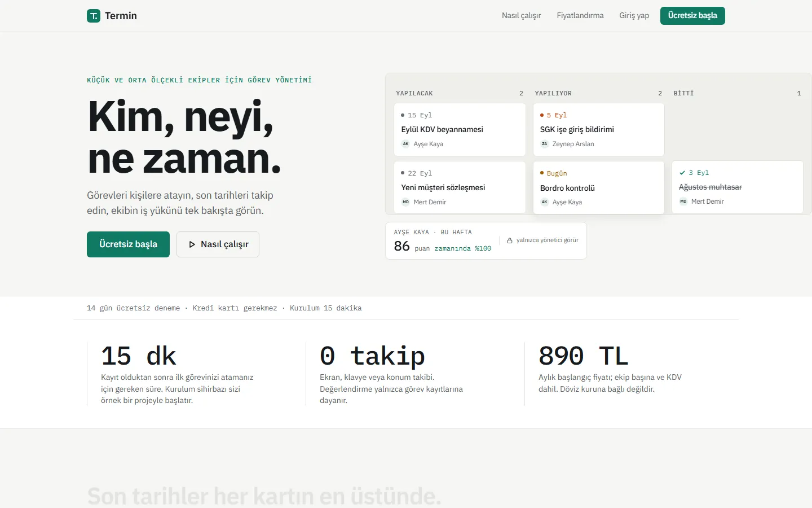The height and width of the screenshot is (508, 812).
Task: Click the AYŞE KAYA · BU HAFTA label
Action: (x=433, y=232)
